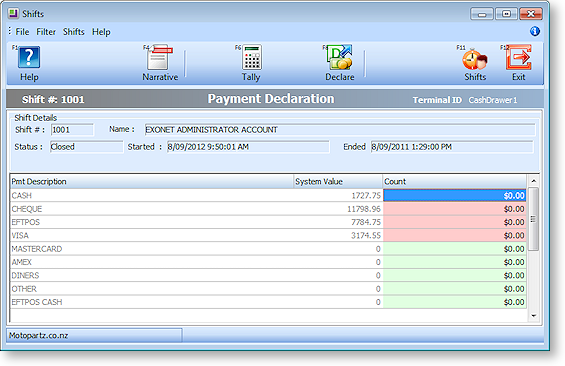The height and width of the screenshot is (366, 565).
Task: Open the Help menu
Action: tap(101, 32)
